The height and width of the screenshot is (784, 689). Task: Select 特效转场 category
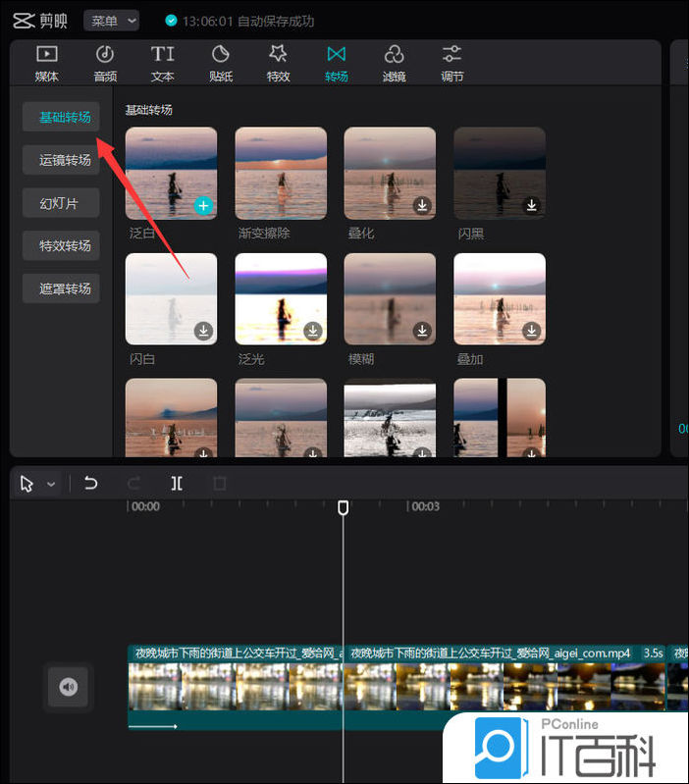tap(61, 245)
